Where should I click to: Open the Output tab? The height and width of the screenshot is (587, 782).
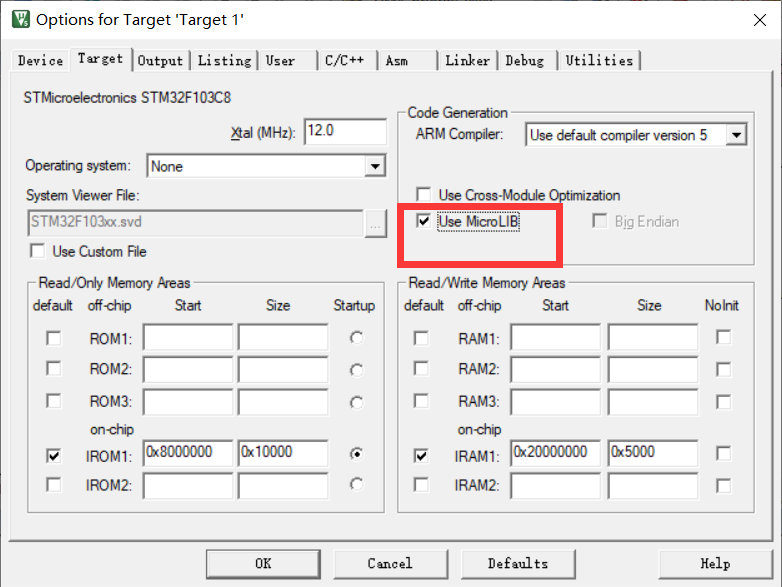160,61
